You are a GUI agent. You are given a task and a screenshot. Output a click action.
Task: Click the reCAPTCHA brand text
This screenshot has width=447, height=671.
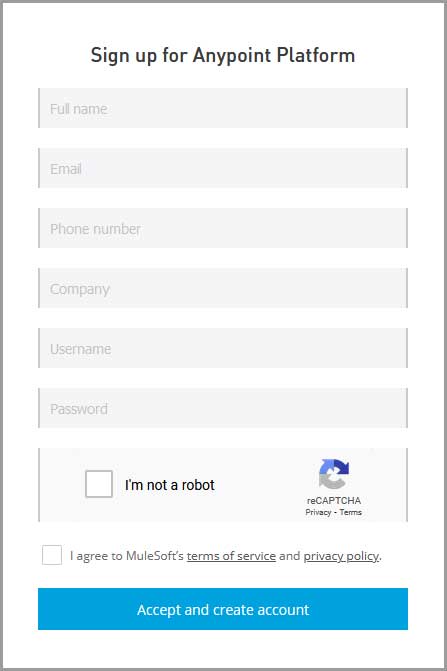334,500
